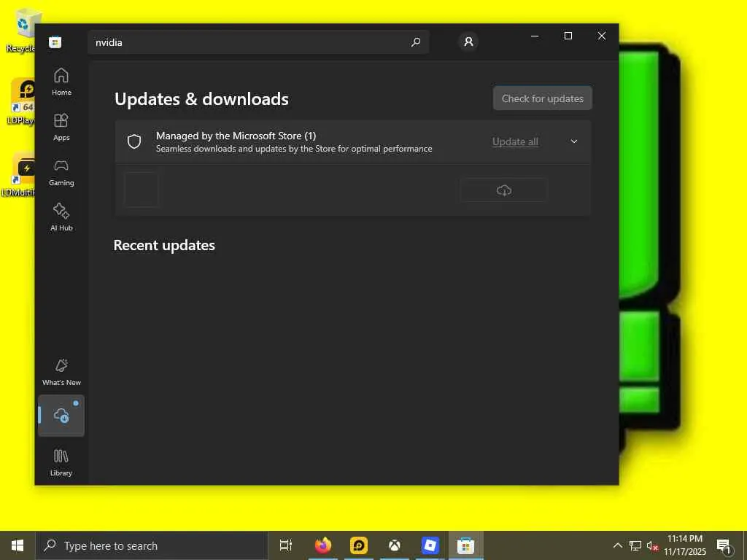Collapse the Managed by the Microsoft Store group

(x=574, y=141)
